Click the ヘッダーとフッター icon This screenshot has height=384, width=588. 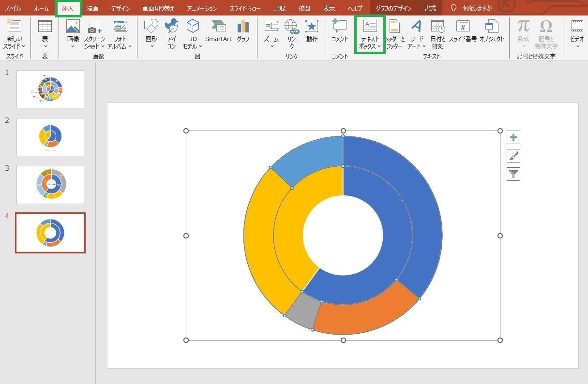click(x=394, y=34)
